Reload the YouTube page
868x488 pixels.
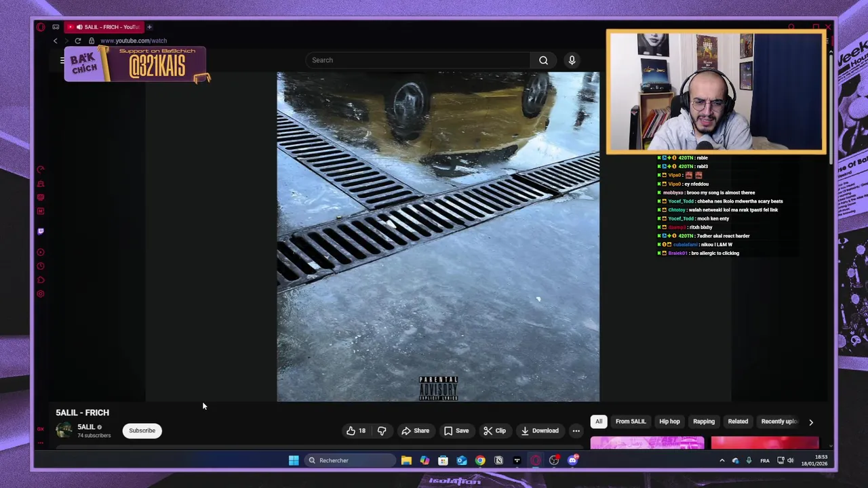[78, 41]
